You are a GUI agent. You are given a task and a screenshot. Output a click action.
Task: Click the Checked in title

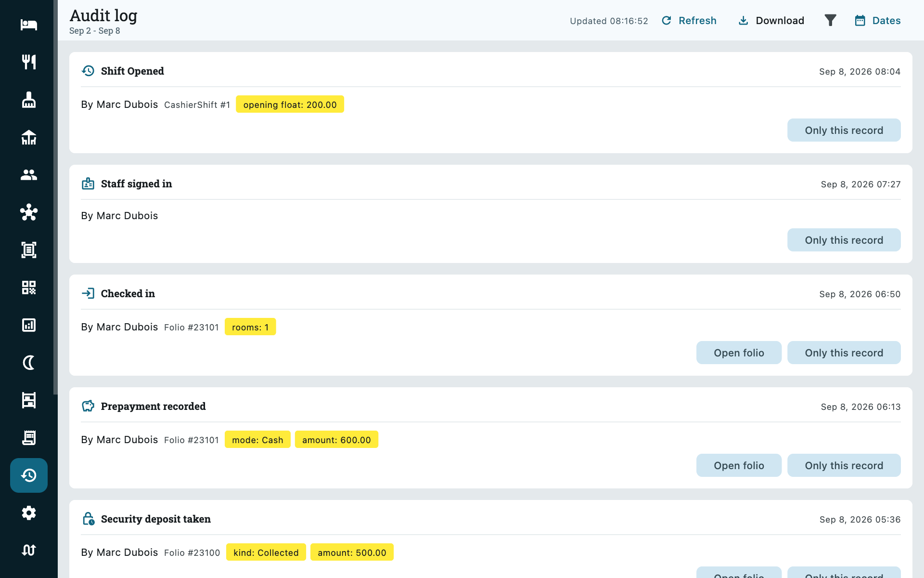(x=128, y=293)
